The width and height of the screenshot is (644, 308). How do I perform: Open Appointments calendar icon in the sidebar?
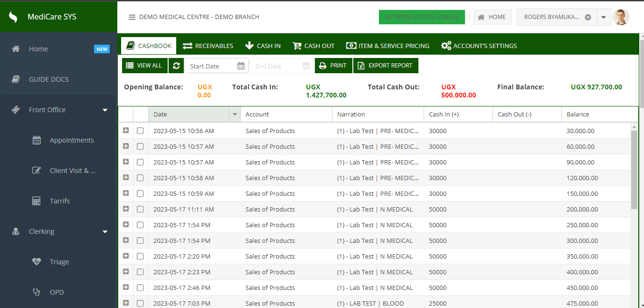point(37,140)
